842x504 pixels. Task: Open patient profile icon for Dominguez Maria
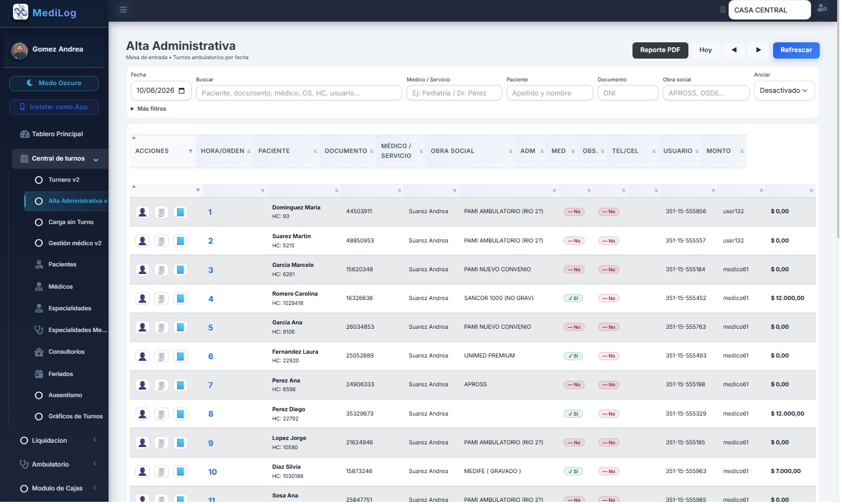coord(142,212)
